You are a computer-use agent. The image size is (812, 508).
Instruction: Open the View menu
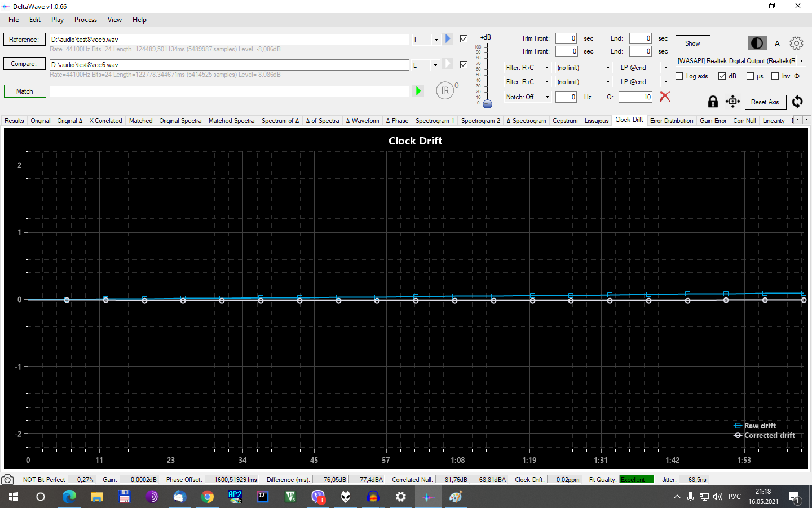click(114, 20)
